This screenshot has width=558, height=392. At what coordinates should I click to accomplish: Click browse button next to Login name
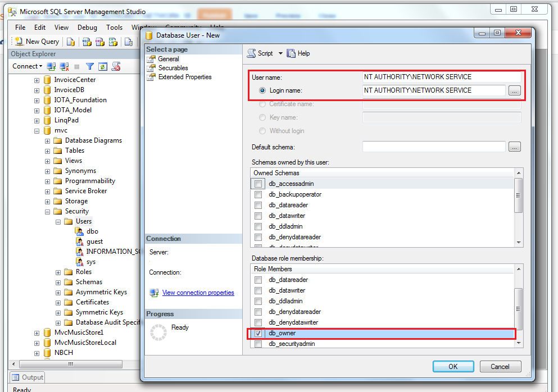tap(514, 91)
